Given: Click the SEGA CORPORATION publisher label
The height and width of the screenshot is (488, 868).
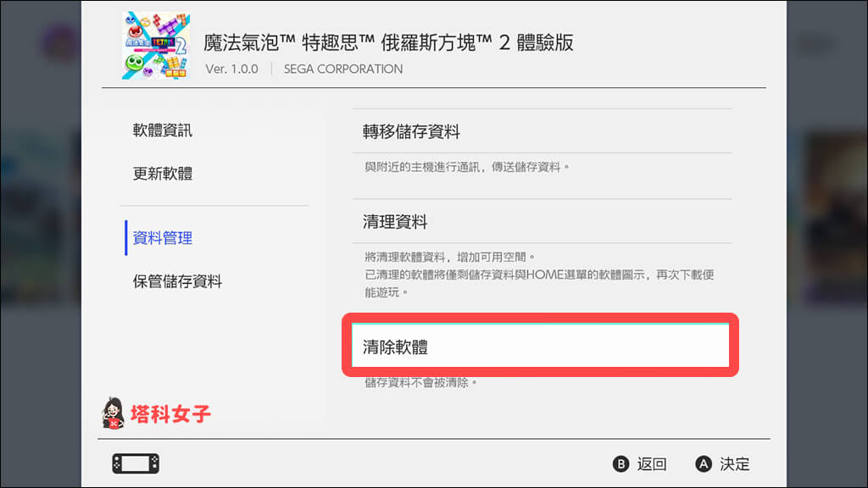Looking at the screenshot, I should 343,69.
